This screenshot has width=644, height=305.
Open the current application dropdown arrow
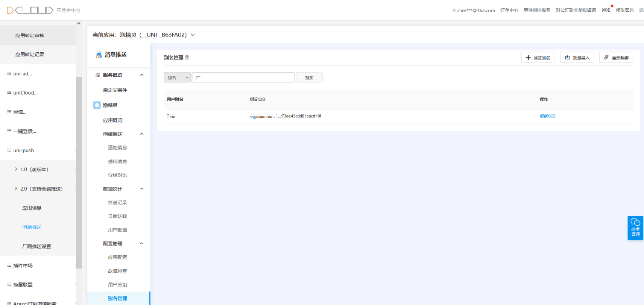[x=193, y=35]
